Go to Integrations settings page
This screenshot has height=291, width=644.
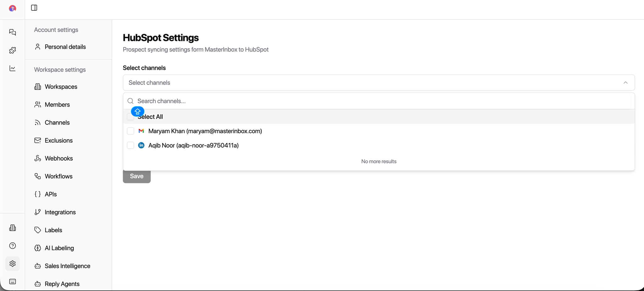[60, 212]
